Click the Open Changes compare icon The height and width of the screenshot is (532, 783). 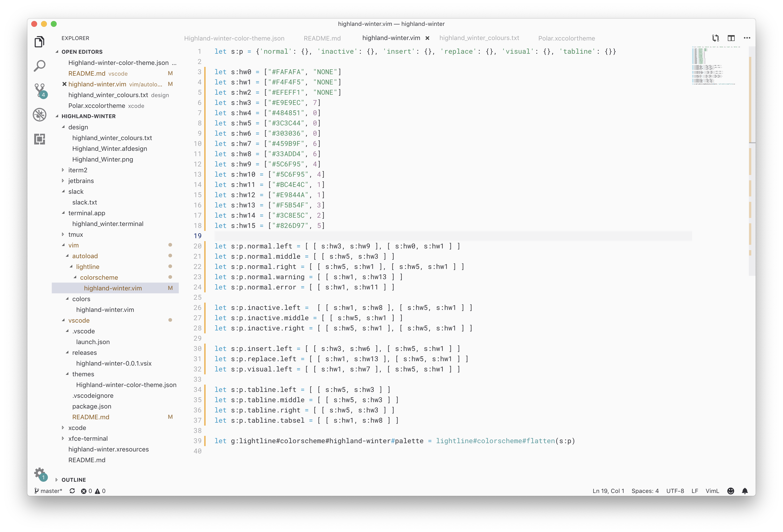(715, 38)
